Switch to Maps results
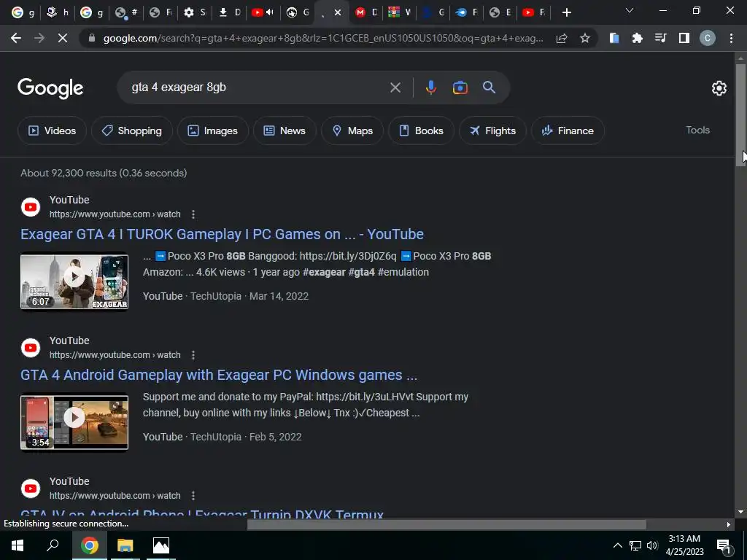 coord(352,131)
